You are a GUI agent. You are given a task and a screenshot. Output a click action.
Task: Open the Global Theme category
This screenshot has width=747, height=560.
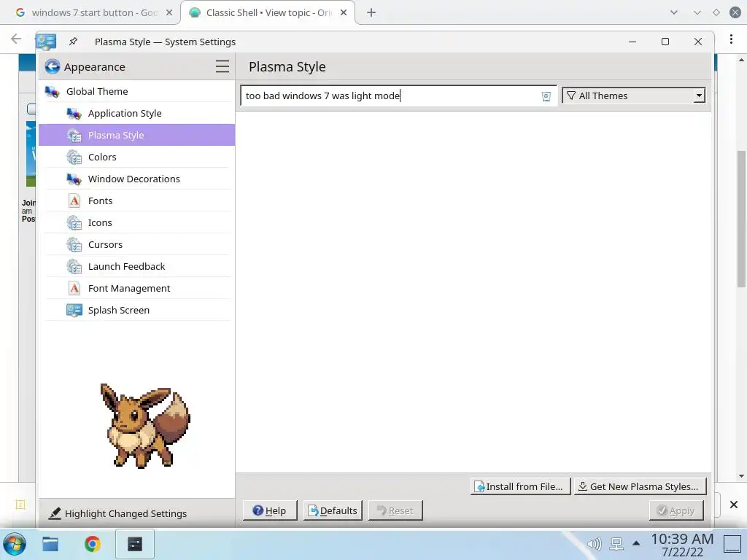[137, 91]
